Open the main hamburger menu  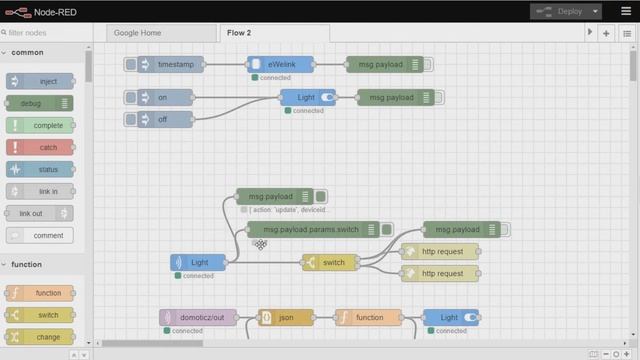pos(626,11)
